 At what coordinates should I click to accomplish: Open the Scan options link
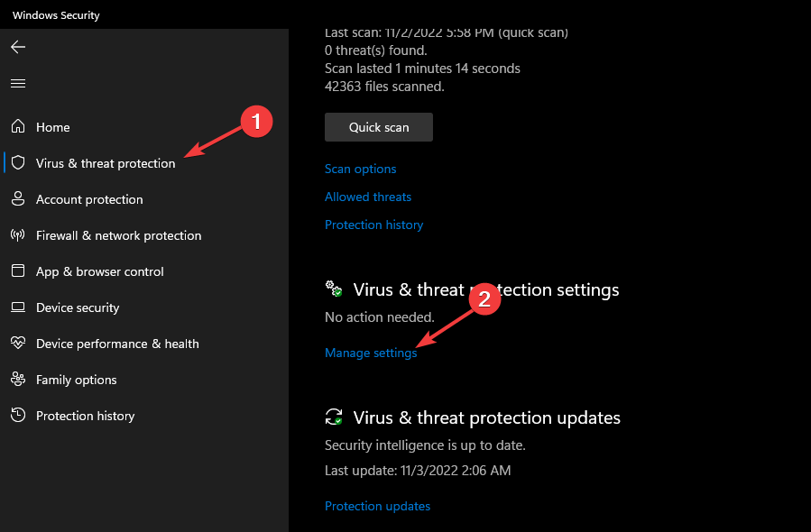click(x=361, y=169)
